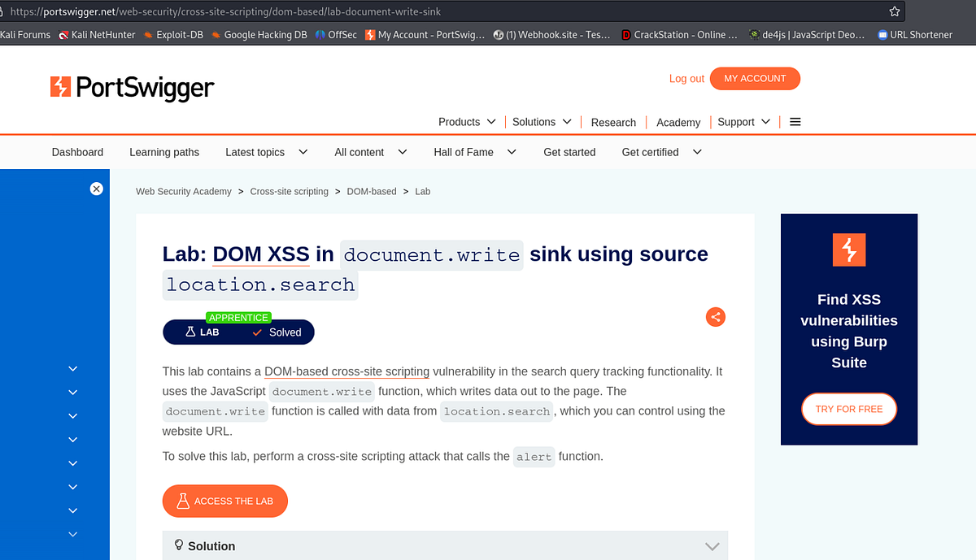Open the hamburger menu next to Support

pos(795,121)
